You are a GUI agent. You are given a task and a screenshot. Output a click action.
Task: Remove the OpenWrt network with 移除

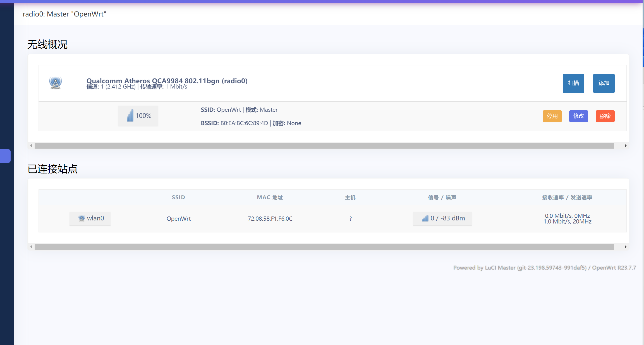pyautogui.click(x=605, y=116)
